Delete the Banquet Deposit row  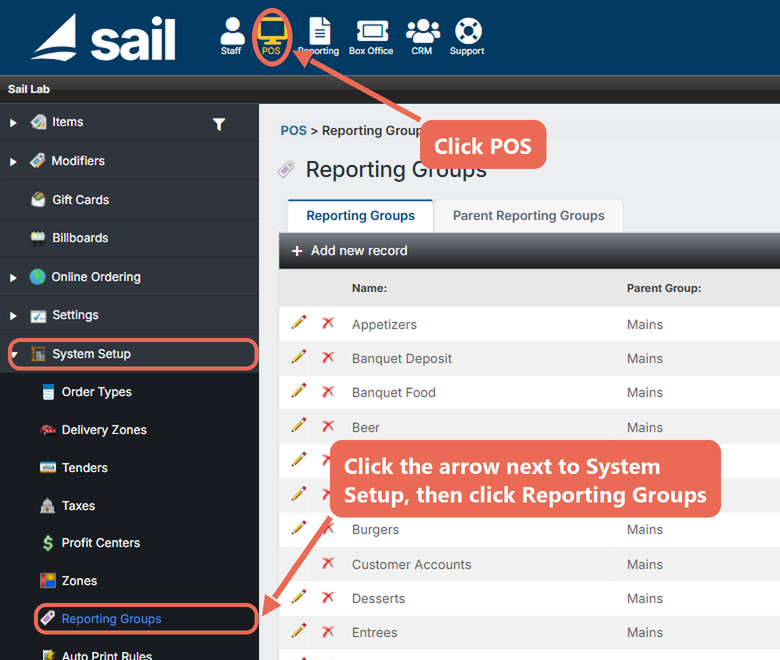coord(328,357)
